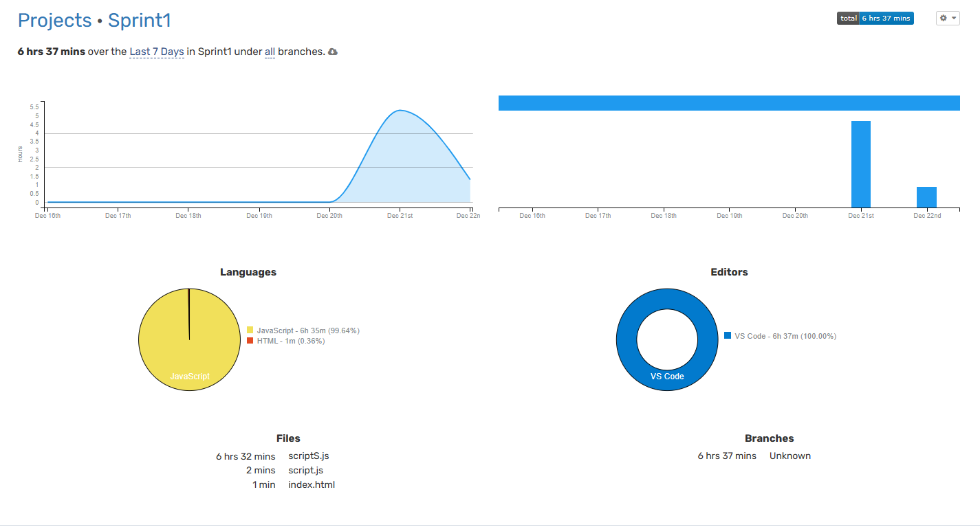Screen dimensions: 980x527
Task: Open the Sprint1 project link
Action: click(x=140, y=21)
